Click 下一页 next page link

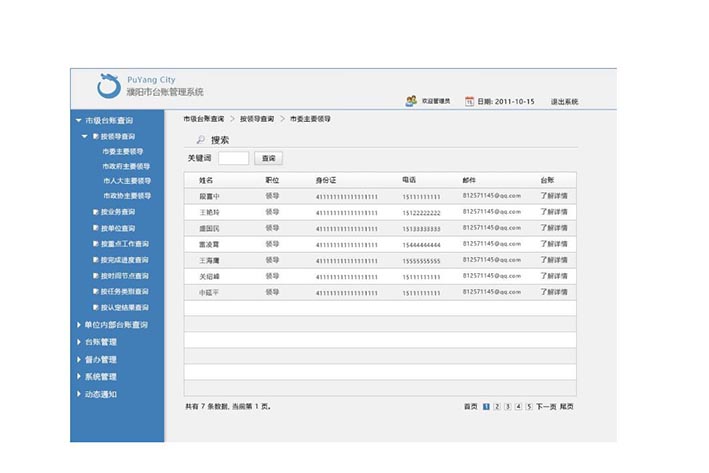(x=546, y=407)
